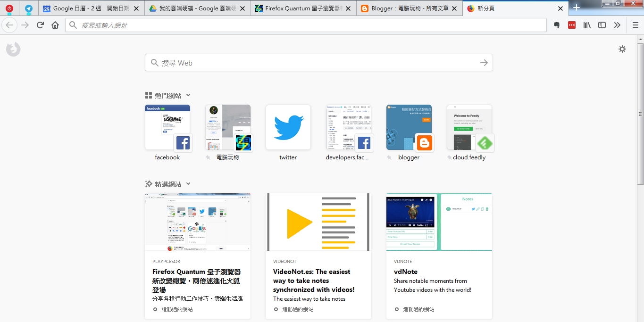Toggle the sidebar view icon

point(602,25)
